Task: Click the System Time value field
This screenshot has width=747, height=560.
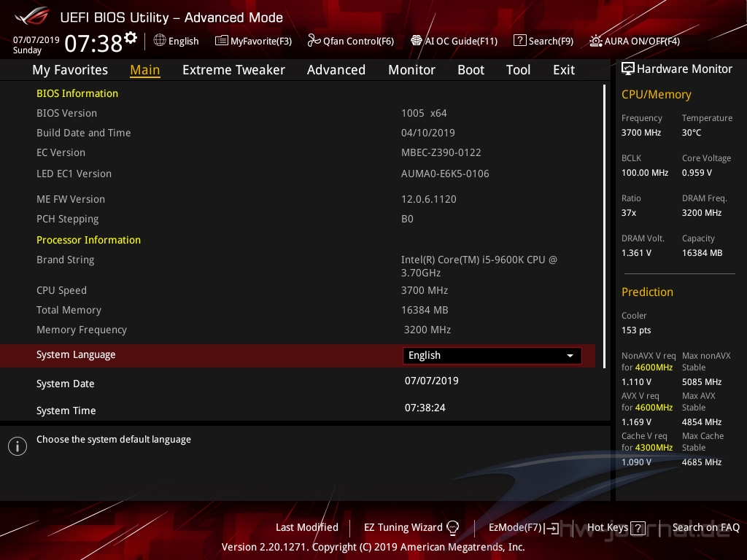Action: click(425, 408)
